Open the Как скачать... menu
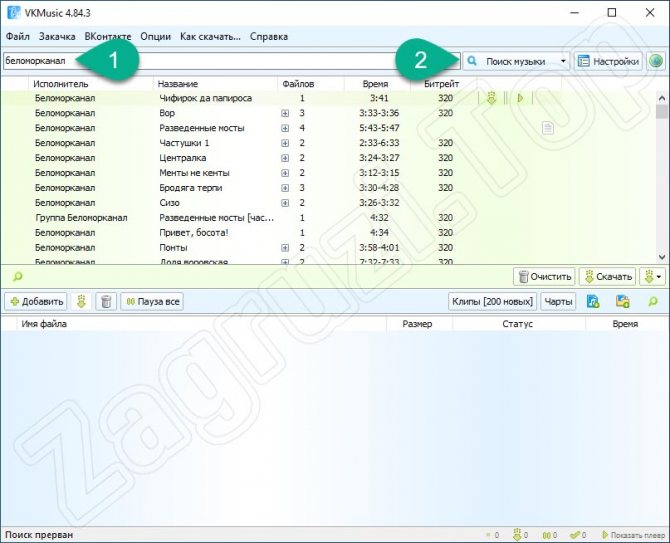 tap(210, 37)
